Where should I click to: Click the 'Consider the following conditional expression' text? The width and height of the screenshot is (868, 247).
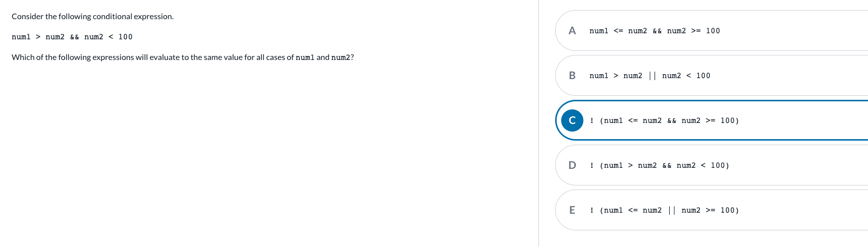[x=92, y=17]
